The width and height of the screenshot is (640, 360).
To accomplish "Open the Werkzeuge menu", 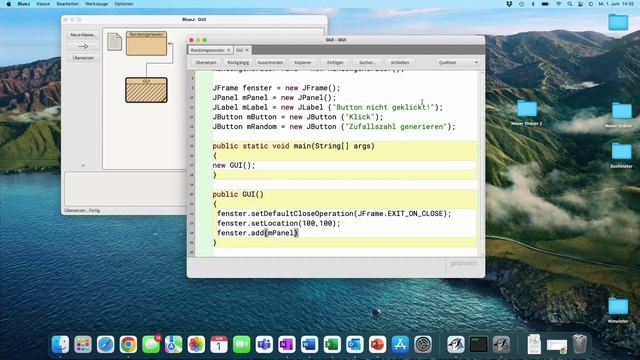I will click(x=96, y=4).
